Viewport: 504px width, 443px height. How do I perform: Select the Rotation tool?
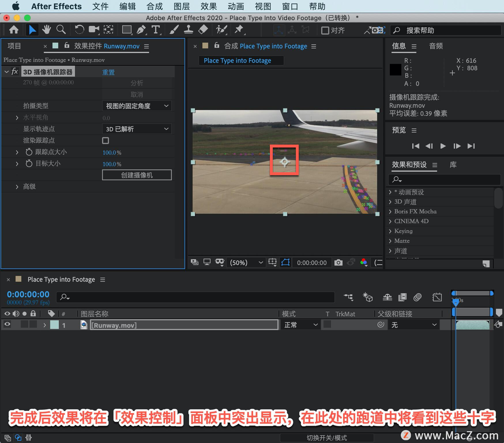pos(79,30)
